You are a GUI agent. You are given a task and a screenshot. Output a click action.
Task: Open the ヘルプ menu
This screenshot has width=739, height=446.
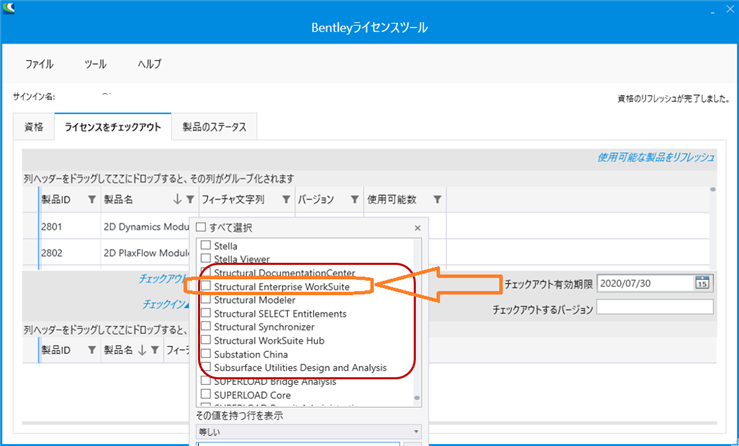tap(149, 64)
